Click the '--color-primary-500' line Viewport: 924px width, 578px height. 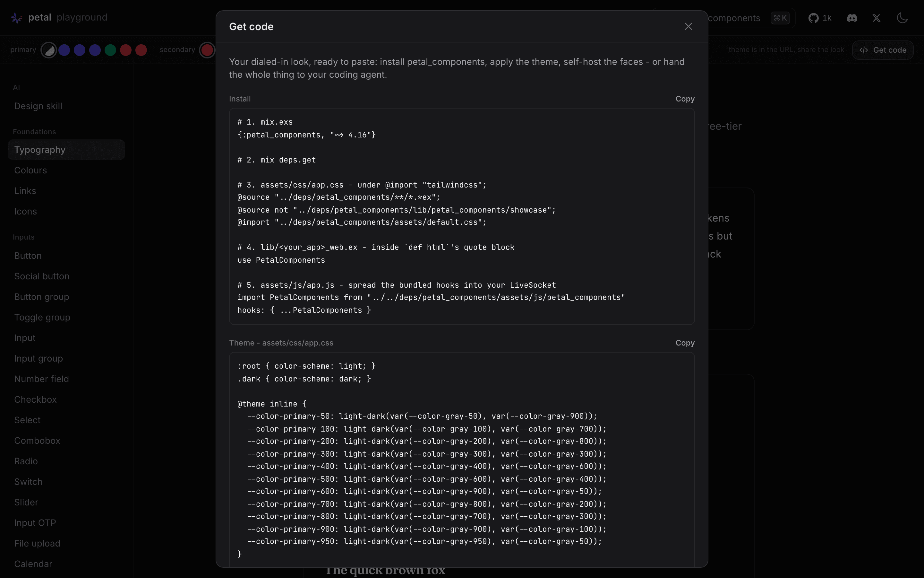[426, 479]
